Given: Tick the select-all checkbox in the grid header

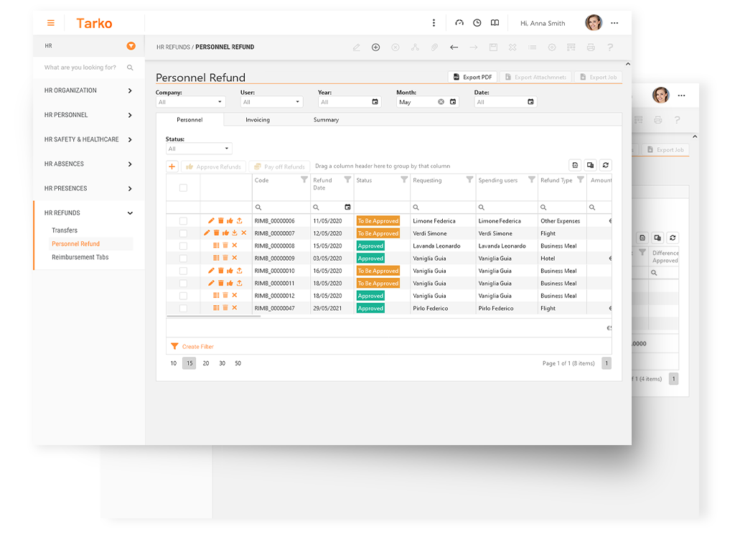Looking at the screenshot, I should [183, 187].
